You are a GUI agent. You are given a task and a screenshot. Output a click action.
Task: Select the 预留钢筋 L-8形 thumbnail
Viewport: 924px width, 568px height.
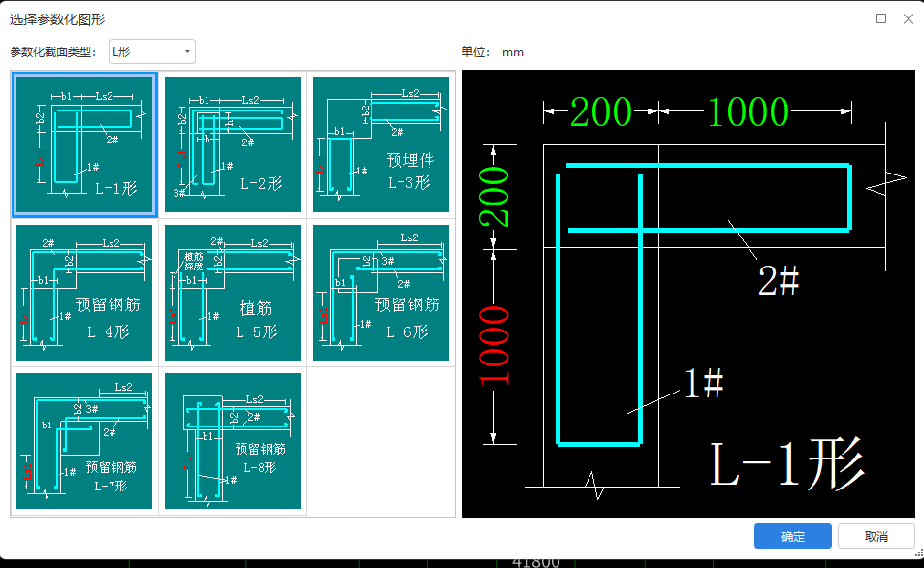233,441
